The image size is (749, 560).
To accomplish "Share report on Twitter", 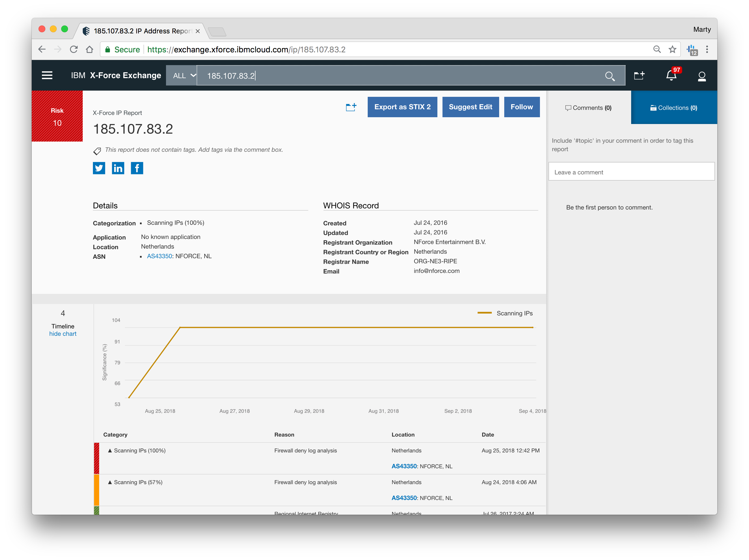I will tap(99, 168).
